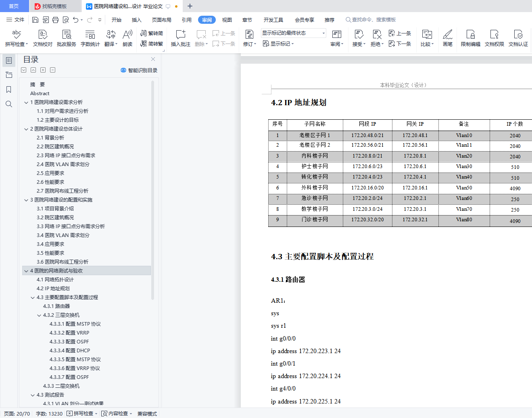Show the outline view icon in left sidebar
This screenshot has width=532, height=418.
(9, 60)
